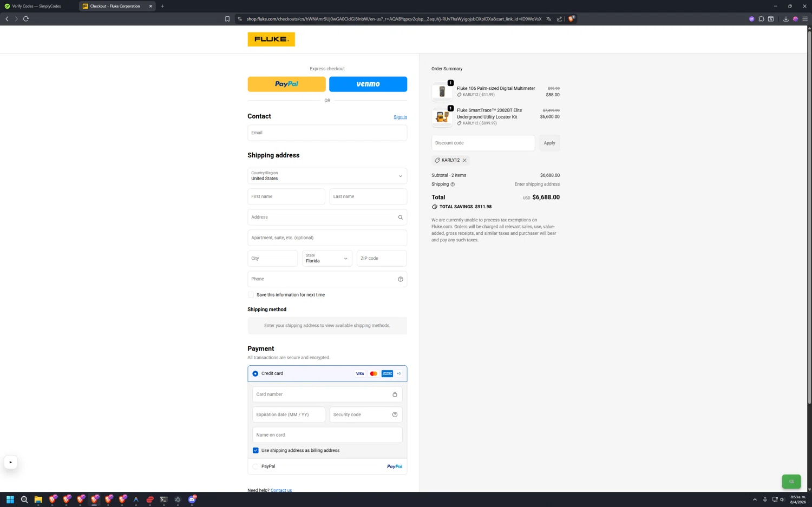Apply the discount code
This screenshot has height=507, width=812.
point(549,143)
